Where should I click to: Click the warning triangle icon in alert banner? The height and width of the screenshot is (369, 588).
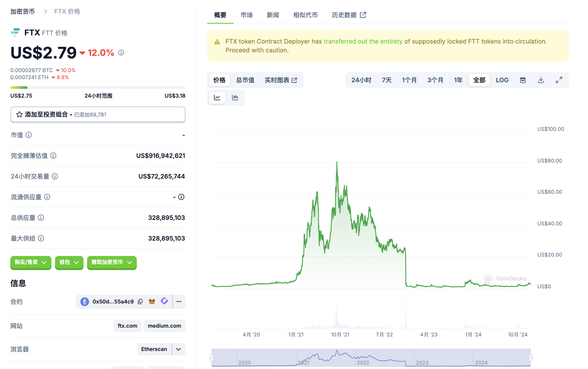pyautogui.click(x=217, y=42)
